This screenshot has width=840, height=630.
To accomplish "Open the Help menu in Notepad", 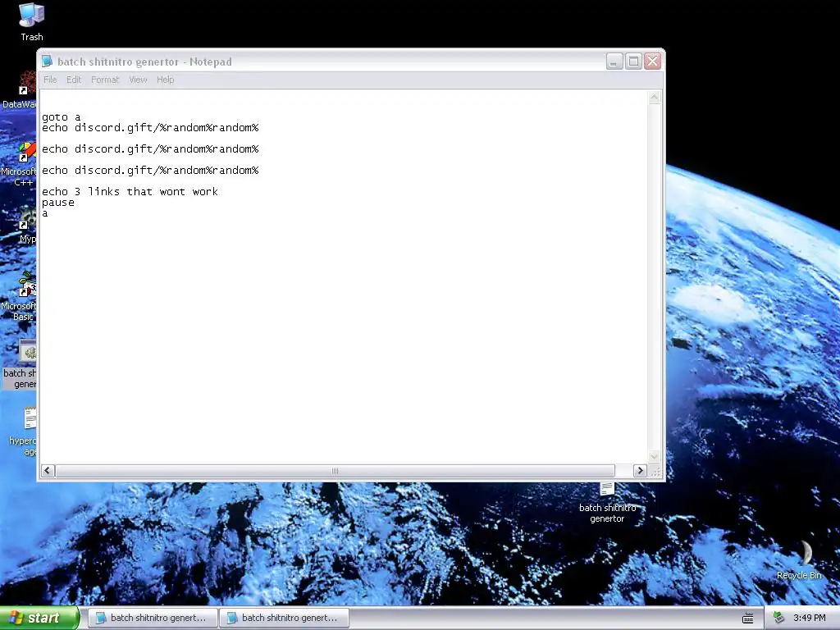I will pyautogui.click(x=166, y=80).
